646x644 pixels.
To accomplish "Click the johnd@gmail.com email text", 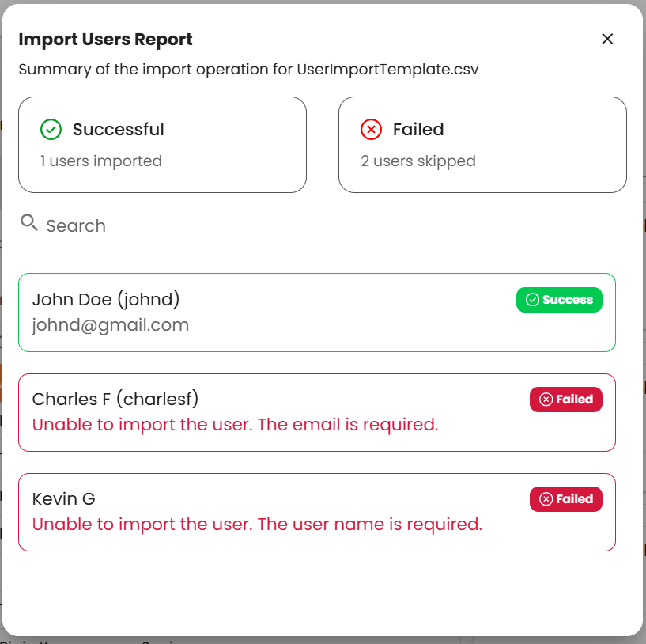I will [x=111, y=324].
